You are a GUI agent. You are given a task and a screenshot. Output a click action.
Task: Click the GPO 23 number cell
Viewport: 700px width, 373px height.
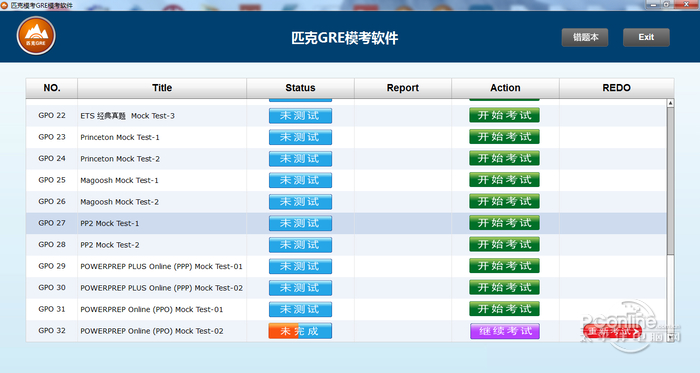(x=52, y=137)
